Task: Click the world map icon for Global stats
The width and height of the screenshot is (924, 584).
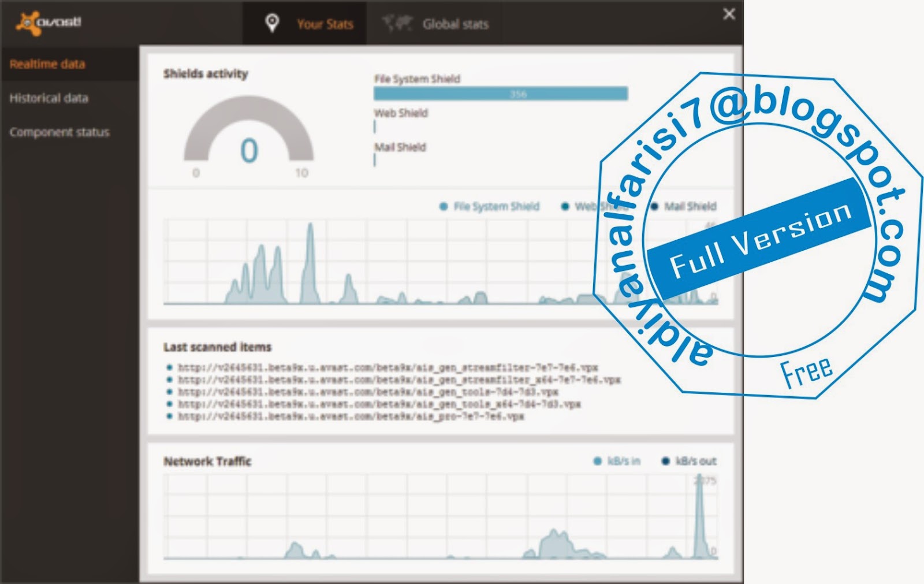Action: point(397,24)
